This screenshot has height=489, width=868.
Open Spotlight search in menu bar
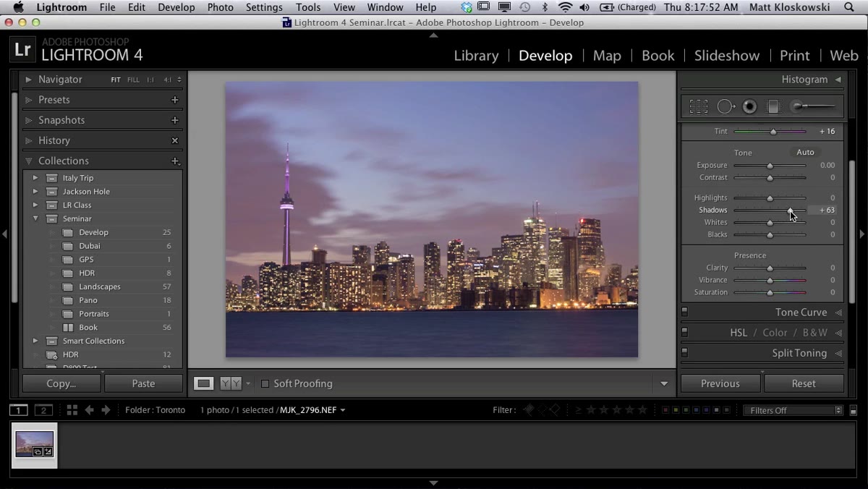848,7
